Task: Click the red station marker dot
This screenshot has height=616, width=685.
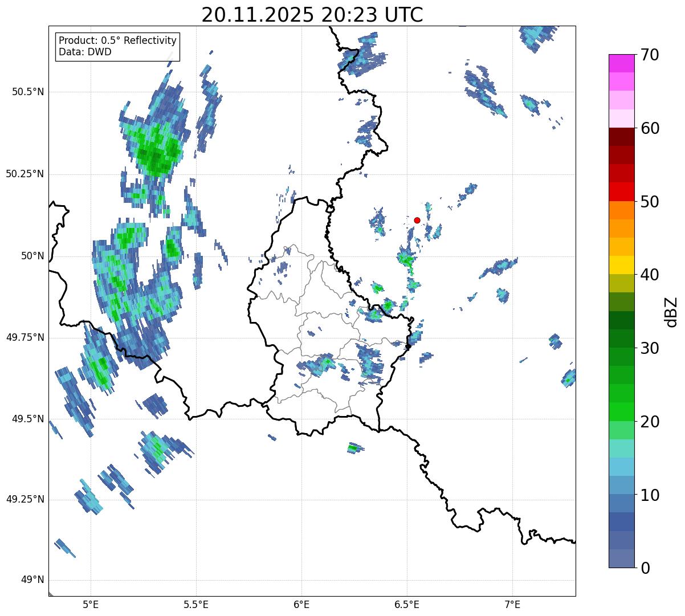Action: [417, 220]
